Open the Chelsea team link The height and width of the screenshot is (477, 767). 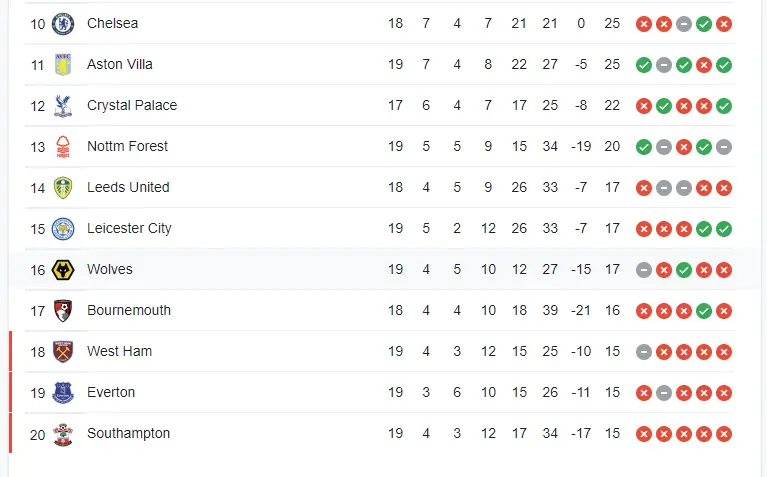click(112, 23)
